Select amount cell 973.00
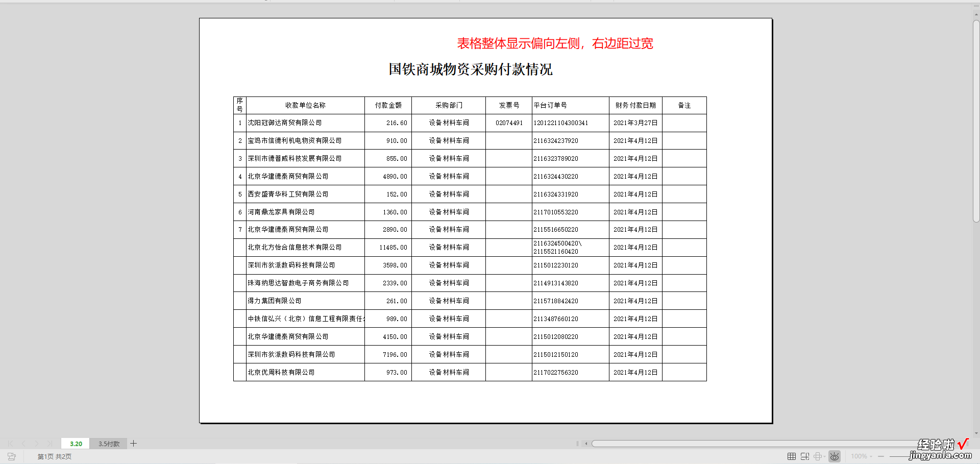 pos(388,373)
